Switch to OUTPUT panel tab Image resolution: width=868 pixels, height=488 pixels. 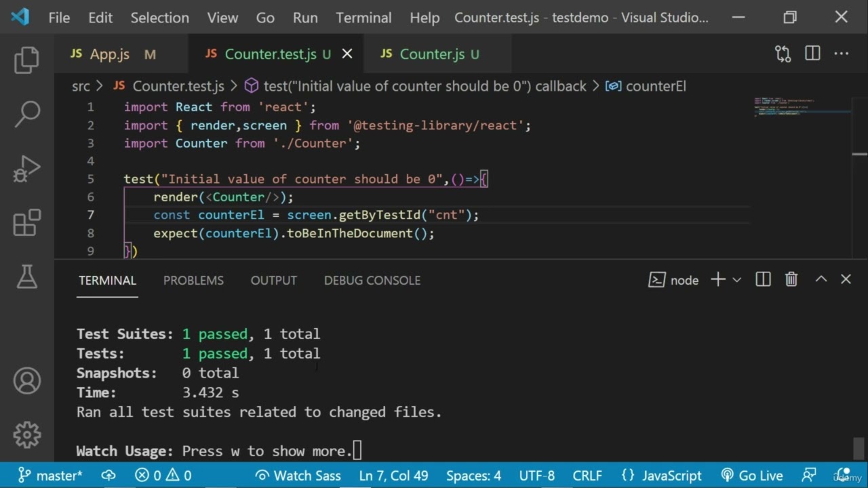coord(274,280)
